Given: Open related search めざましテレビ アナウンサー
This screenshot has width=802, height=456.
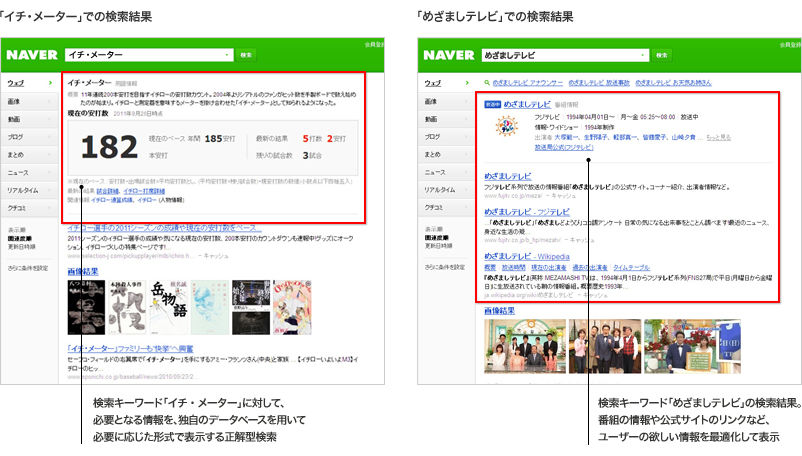Looking at the screenshot, I should coord(527,83).
